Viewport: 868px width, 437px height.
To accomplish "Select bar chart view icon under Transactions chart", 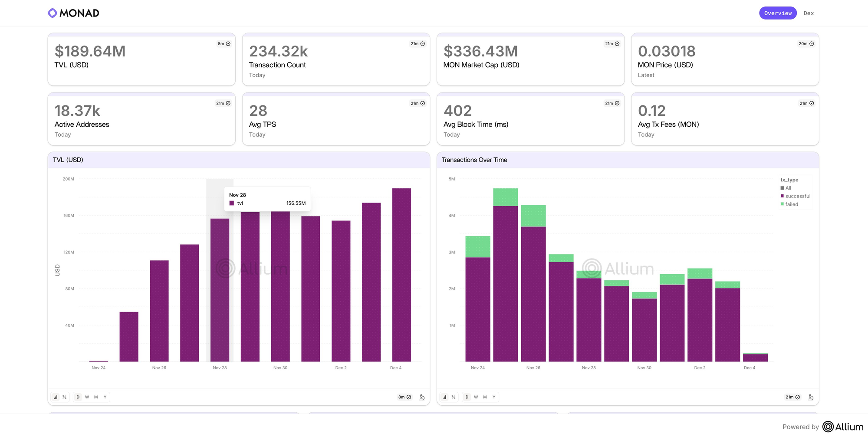I will point(444,397).
